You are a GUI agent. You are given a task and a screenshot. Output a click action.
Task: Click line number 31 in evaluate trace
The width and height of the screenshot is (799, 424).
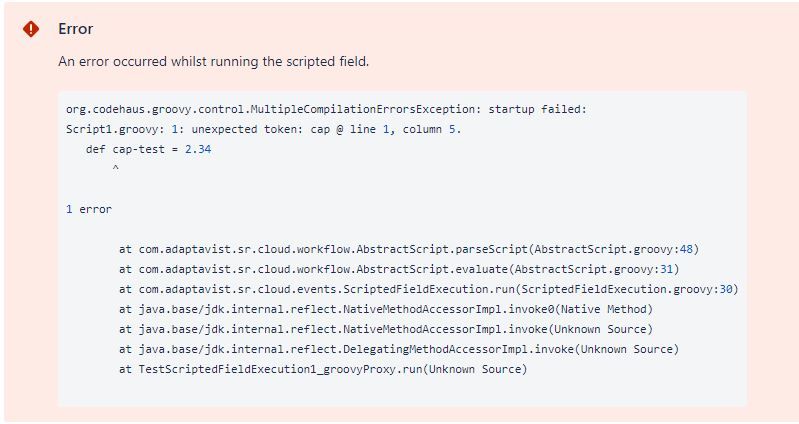pos(667,269)
